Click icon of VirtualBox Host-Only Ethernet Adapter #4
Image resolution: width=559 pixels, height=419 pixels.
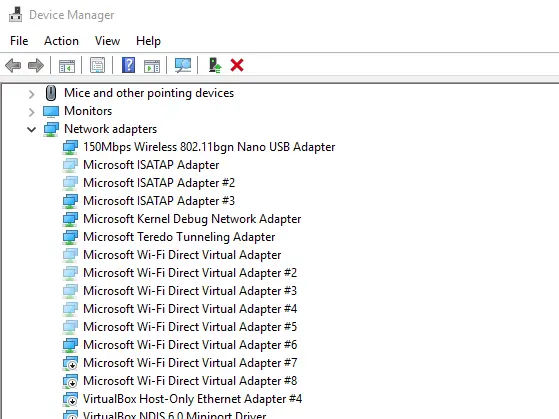70,399
